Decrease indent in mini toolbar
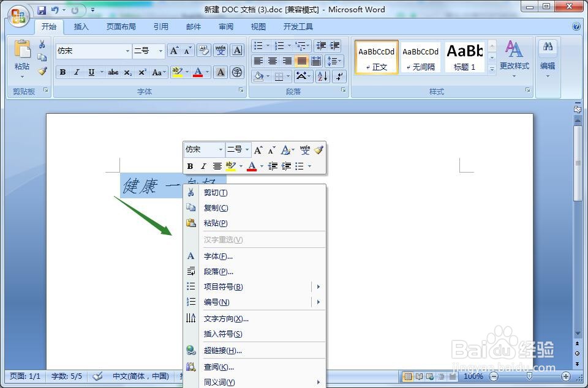The width and height of the screenshot is (588, 388). (x=273, y=166)
